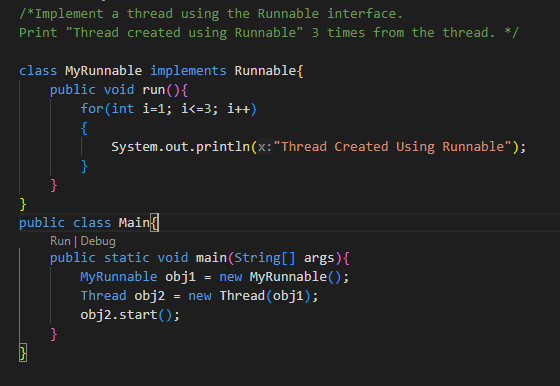This screenshot has width=560, height=386.
Task: Click the string "Thread Created Using Runnable"
Action: (x=393, y=147)
